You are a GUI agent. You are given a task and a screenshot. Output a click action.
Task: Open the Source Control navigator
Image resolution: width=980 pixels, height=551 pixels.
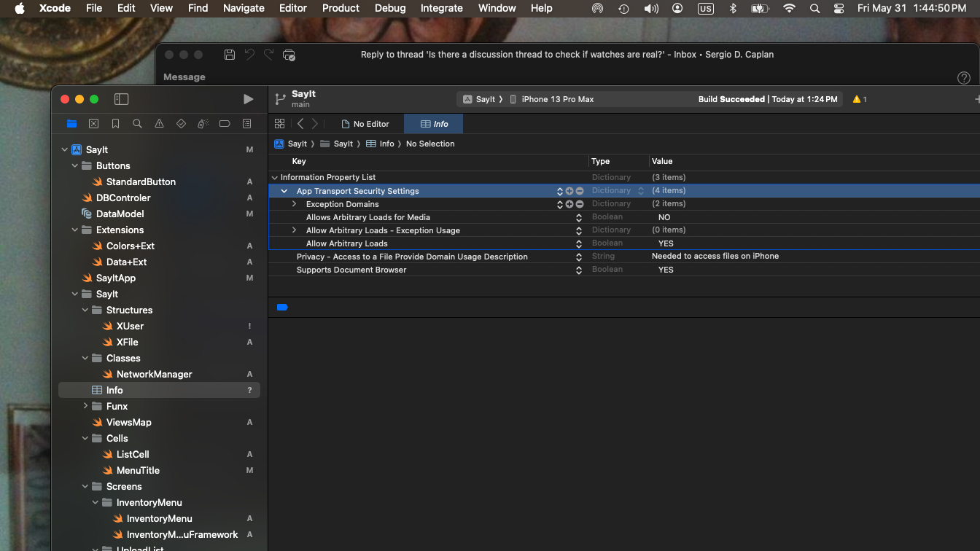pos(93,124)
